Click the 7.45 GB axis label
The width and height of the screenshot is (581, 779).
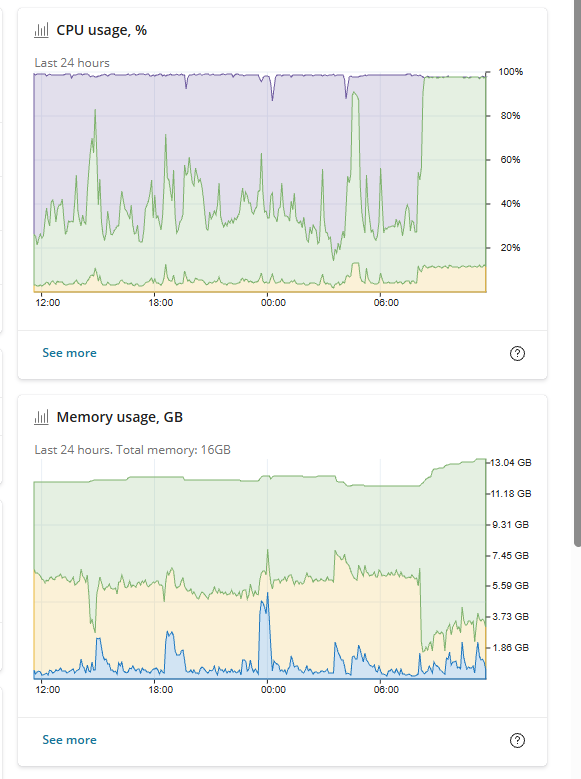[510, 555]
